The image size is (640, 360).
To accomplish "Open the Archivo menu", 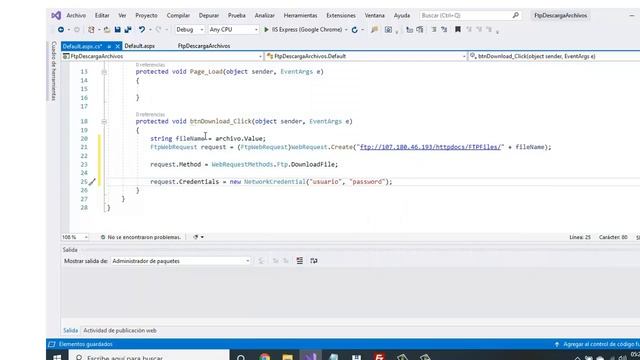I will [76, 16].
